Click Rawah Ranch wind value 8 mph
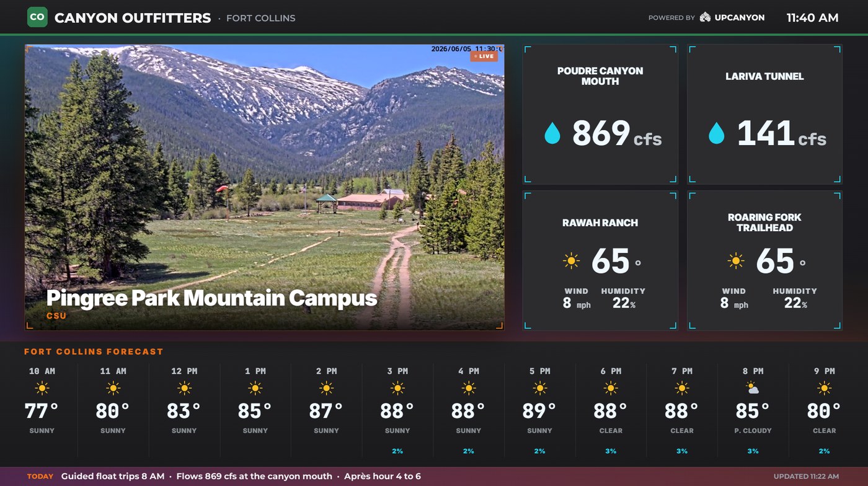Image resolution: width=868 pixels, height=486 pixels. click(x=577, y=303)
